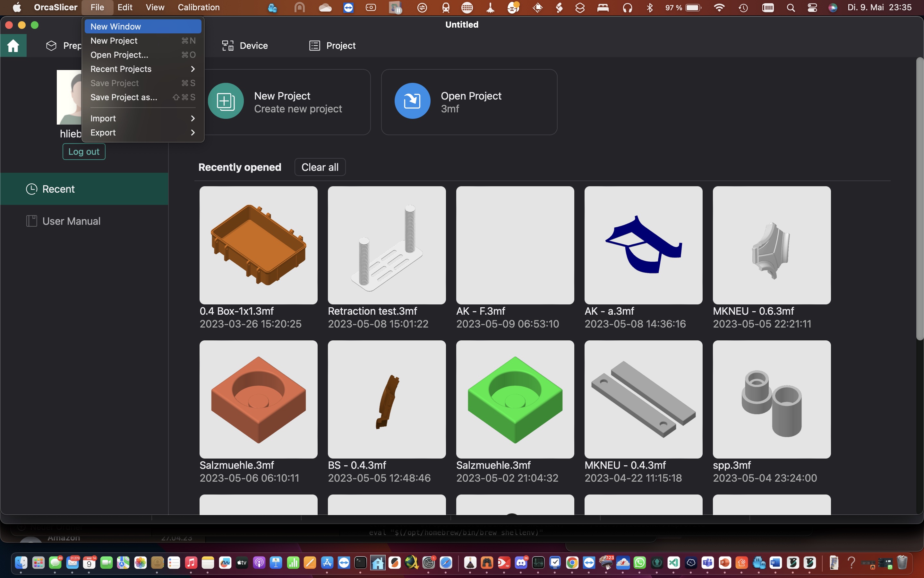This screenshot has height=578, width=924.
Task: Click the Bluetooth menu bar icon
Action: [x=649, y=8]
